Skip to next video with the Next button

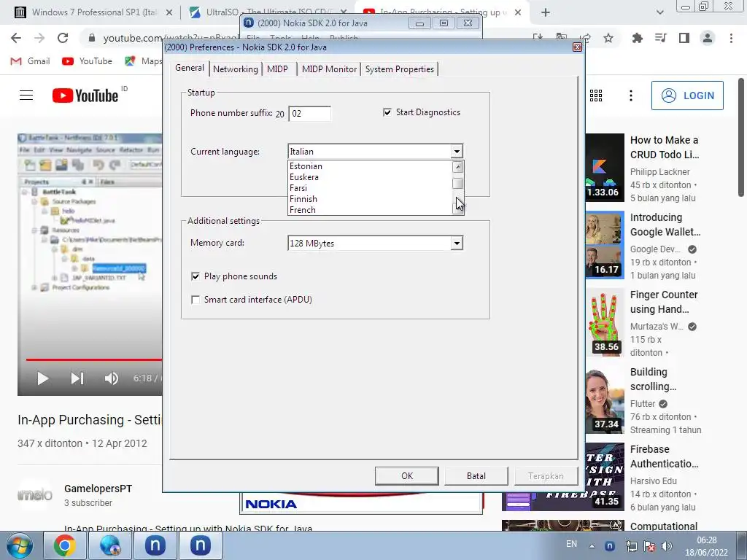(x=77, y=378)
